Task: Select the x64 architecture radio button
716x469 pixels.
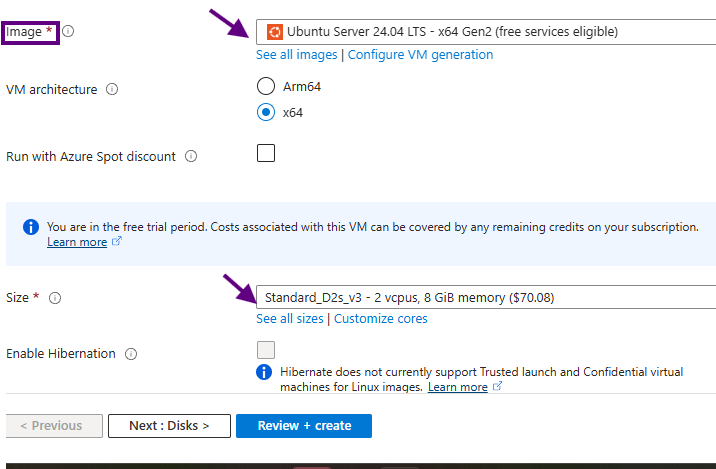Action: pyautogui.click(x=266, y=112)
